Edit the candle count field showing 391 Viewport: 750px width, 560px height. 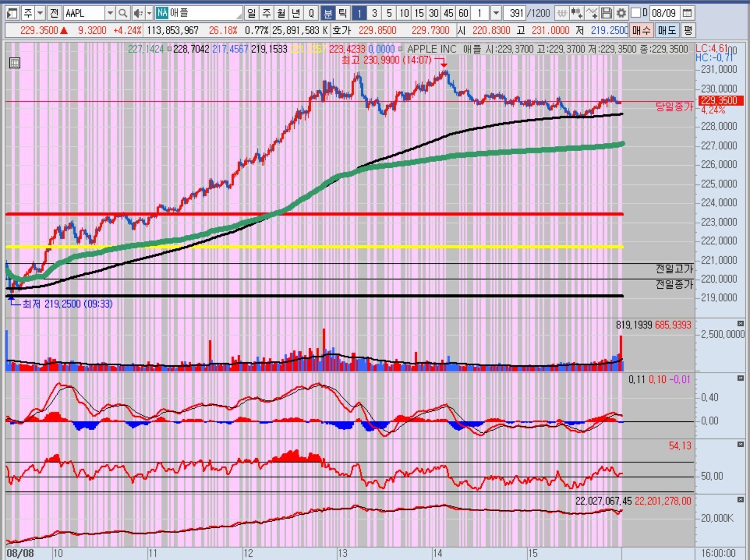(515, 13)
